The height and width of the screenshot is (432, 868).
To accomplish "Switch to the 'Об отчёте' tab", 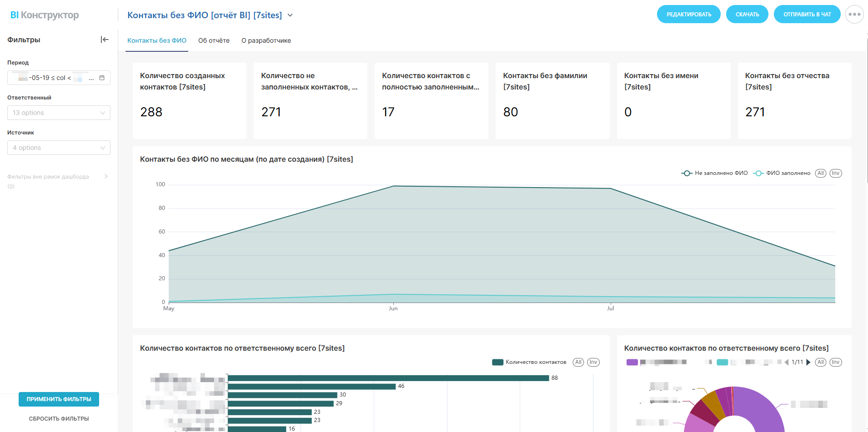I will coord(214,40).
